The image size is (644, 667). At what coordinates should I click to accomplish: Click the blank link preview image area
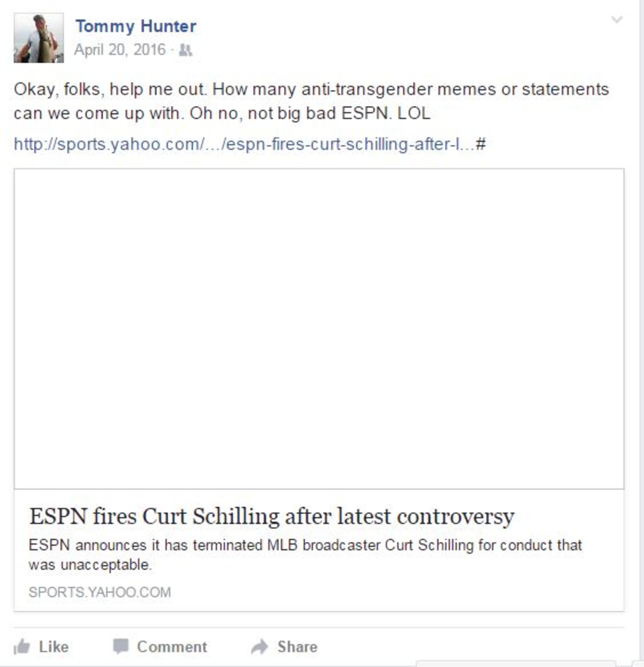pos(319,329)
